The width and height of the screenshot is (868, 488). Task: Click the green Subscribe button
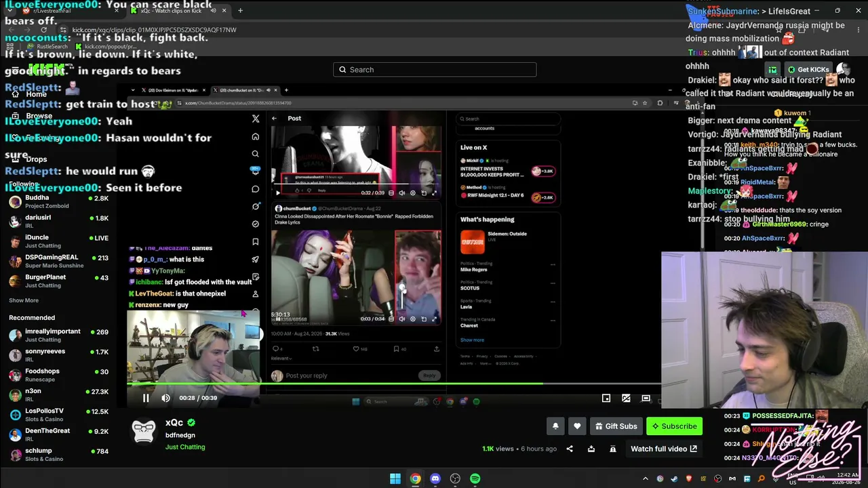674,426
